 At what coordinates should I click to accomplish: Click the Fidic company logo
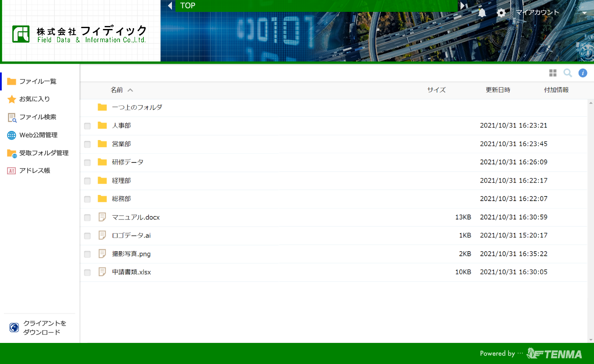80,34
